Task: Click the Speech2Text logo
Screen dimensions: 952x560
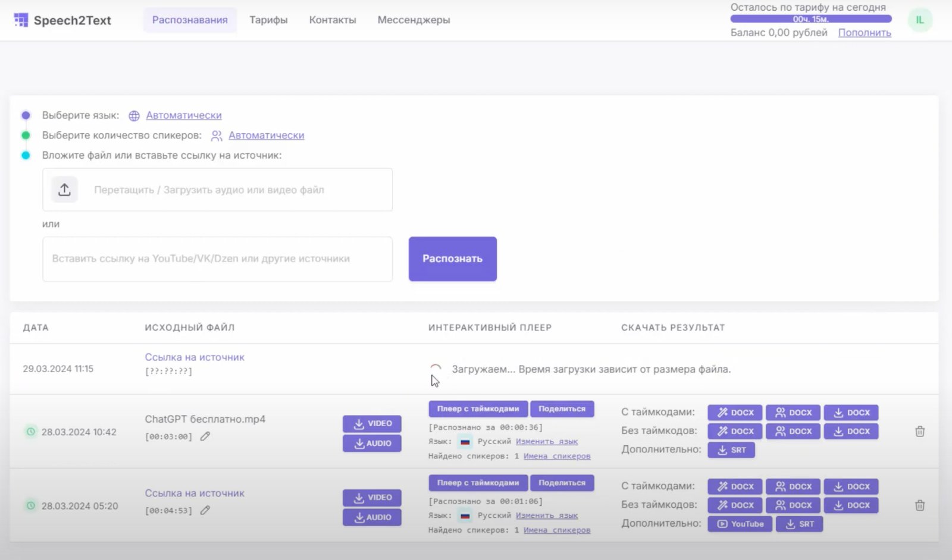Action: click(62, 20)
